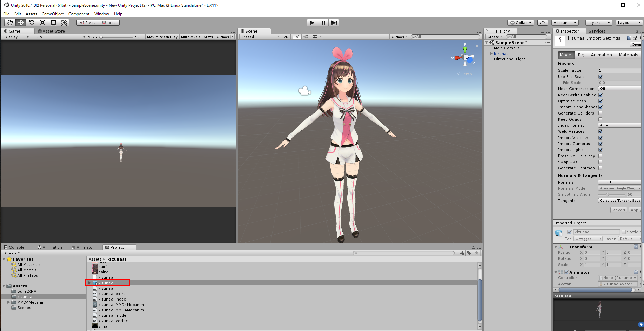Click the Apply button
This screenshot has width=644, height=331.
[636, 210]
